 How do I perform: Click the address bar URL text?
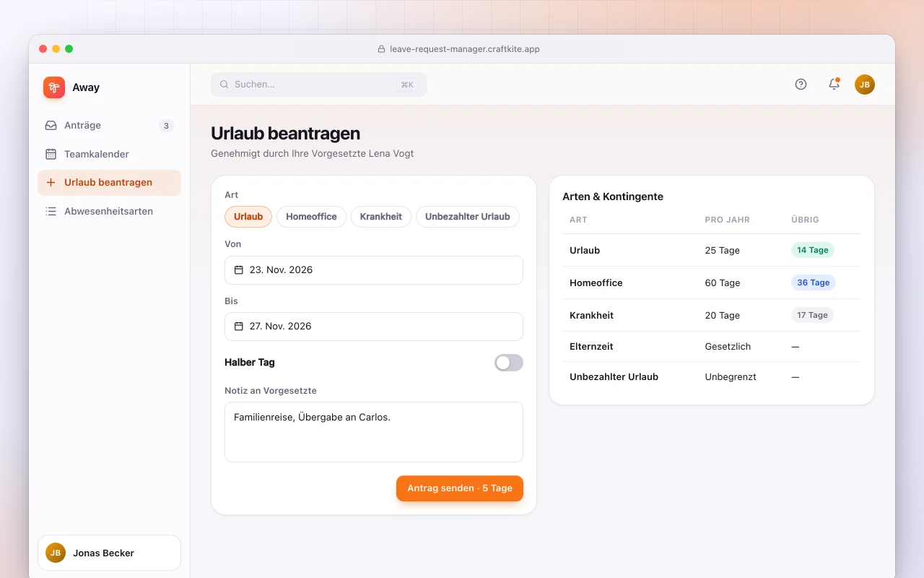tap(465, 49)
